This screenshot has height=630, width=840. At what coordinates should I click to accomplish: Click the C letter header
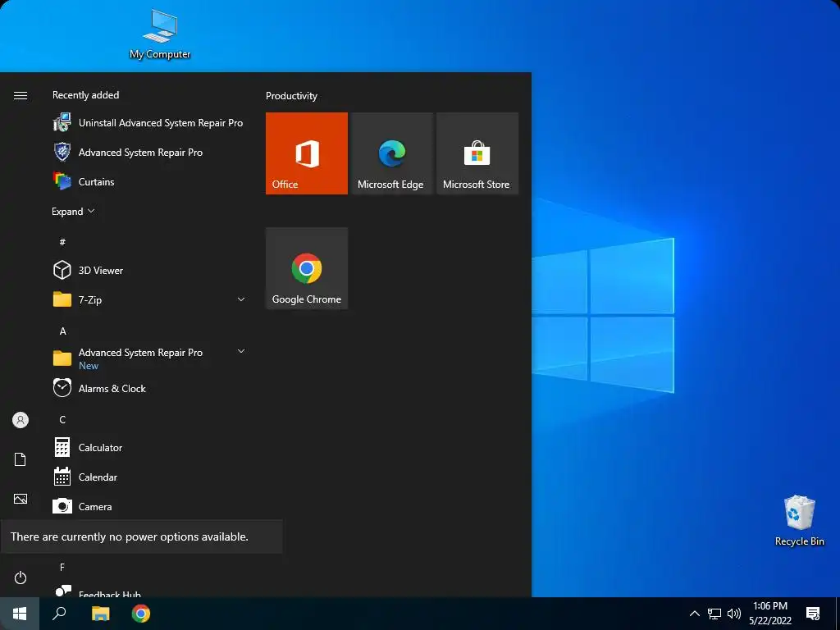point(62,419)
